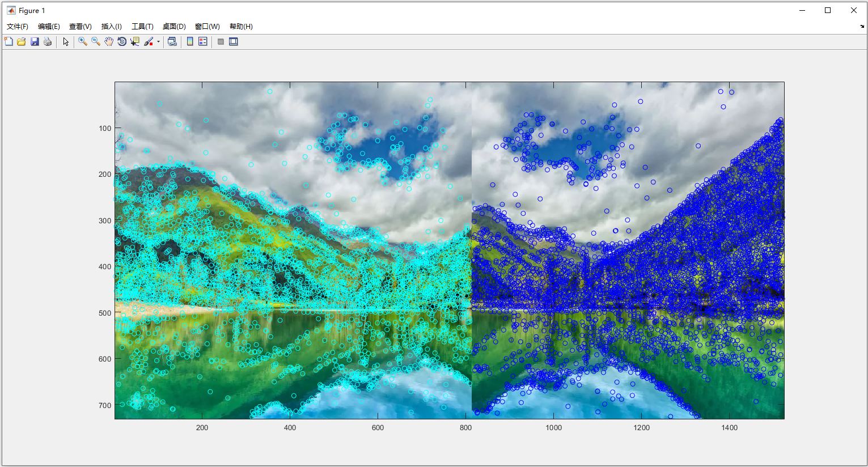Toggle the Insert Legend button
868x467 pixels.
203,41
